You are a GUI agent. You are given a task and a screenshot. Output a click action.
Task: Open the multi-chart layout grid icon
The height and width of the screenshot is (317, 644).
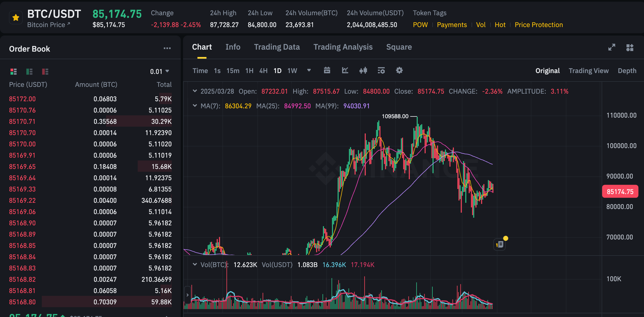coord(630,47)
